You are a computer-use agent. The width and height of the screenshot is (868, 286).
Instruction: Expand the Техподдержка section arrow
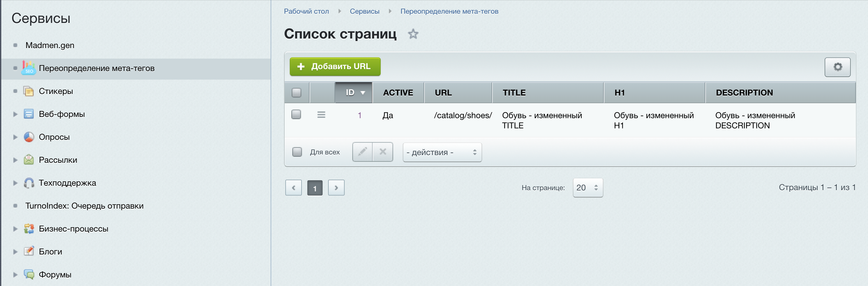pyautogui.click(x=15, y=183)
